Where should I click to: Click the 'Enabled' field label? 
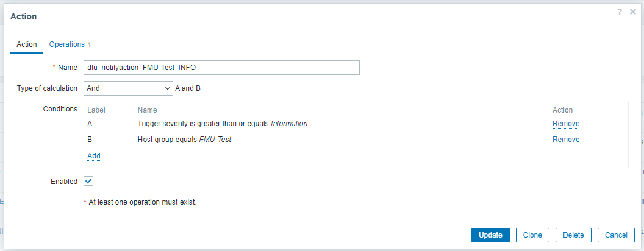(63, 182)
